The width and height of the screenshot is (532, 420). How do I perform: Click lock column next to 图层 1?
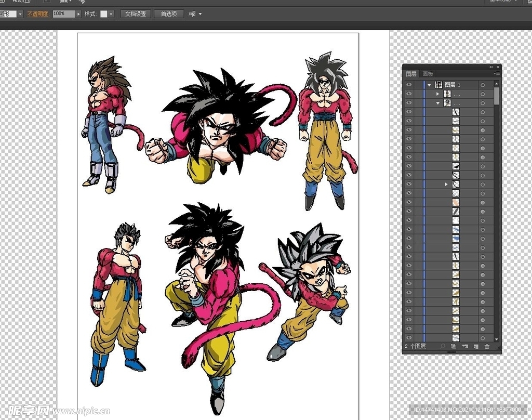pos(418,85)
